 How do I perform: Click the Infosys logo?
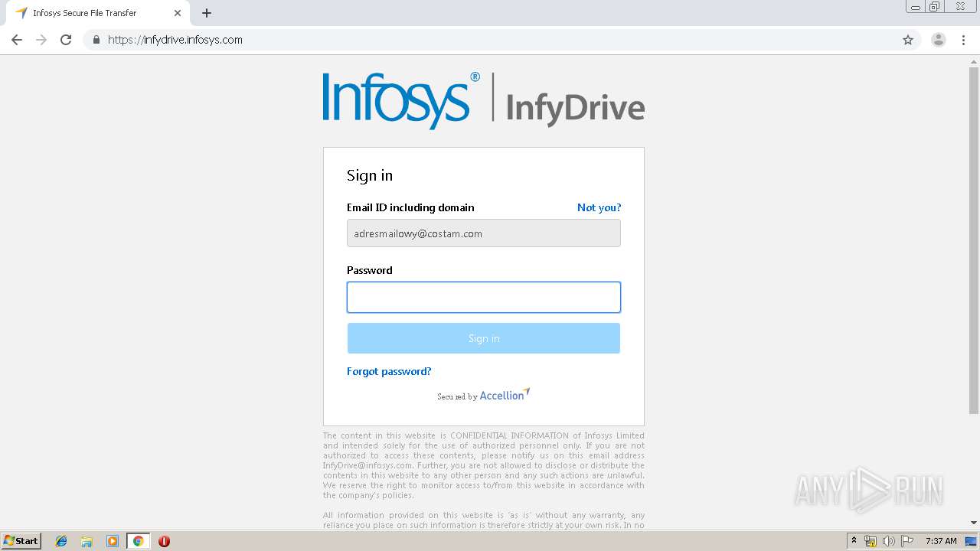coord(401,100)
